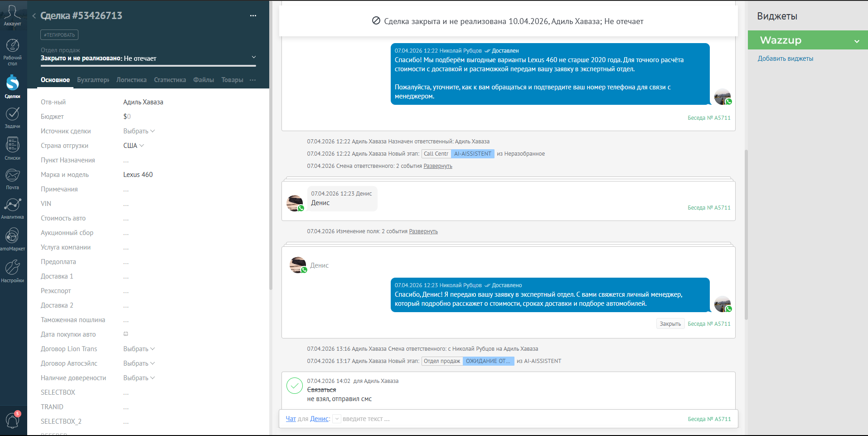Click recipient Денис link in input bar

click(320, 419)
